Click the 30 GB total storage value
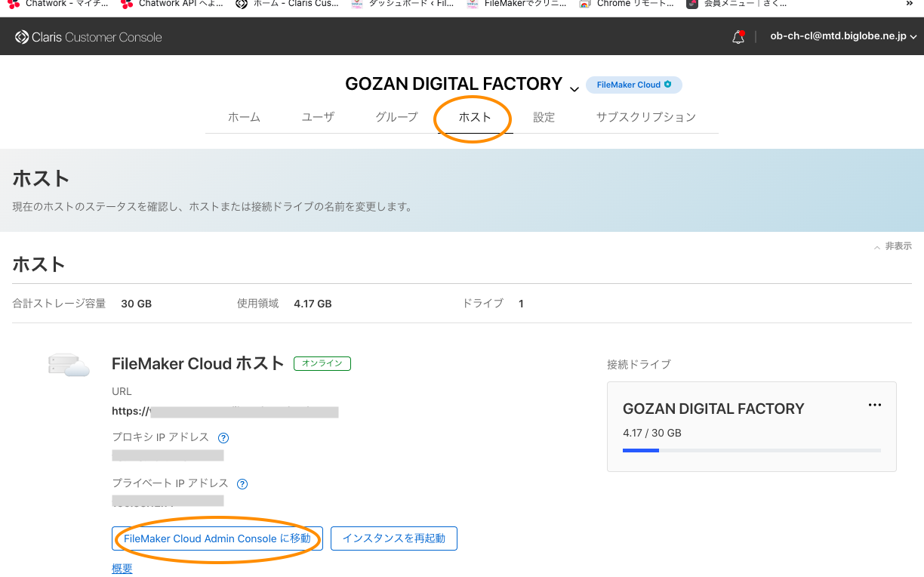 [x=137, y=304]
